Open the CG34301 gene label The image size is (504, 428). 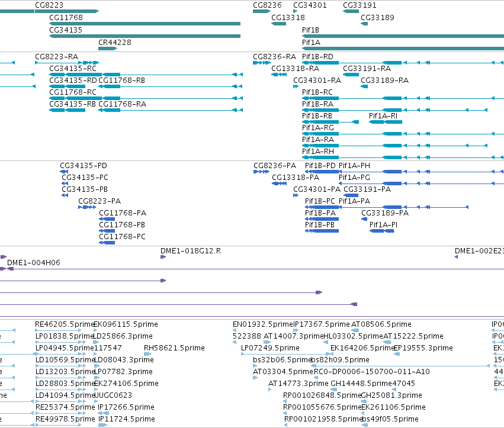point(310,5)
